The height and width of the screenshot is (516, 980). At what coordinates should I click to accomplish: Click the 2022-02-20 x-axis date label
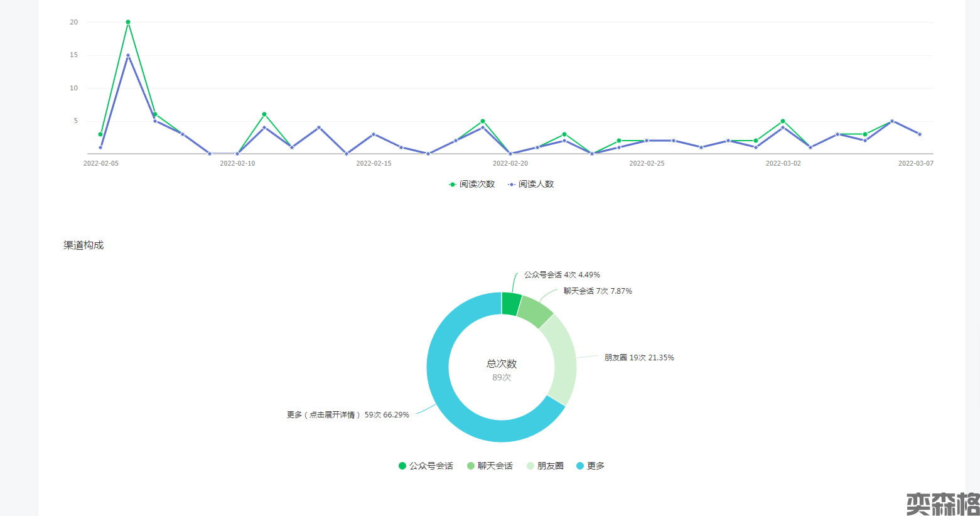[510, 163]
